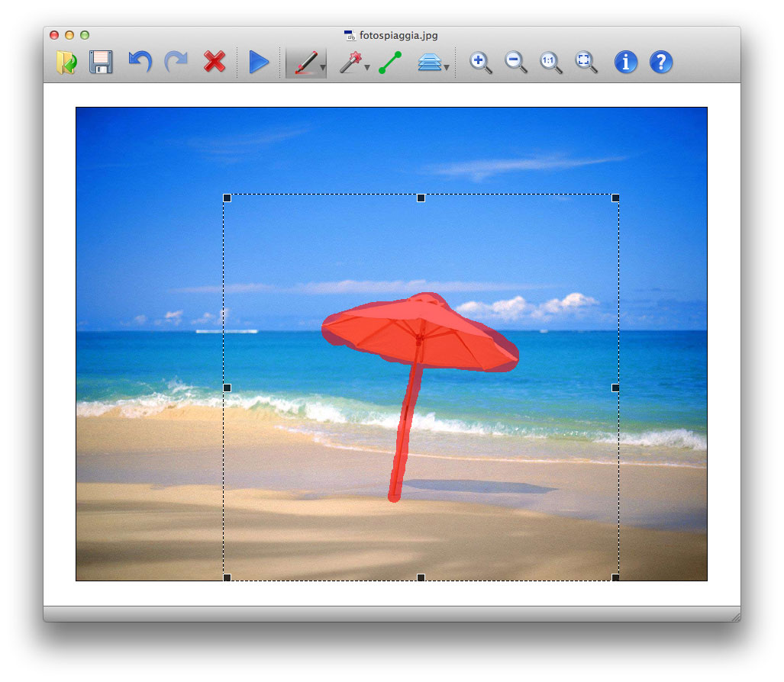Maximize the window with the green button

tap(85, 35)
